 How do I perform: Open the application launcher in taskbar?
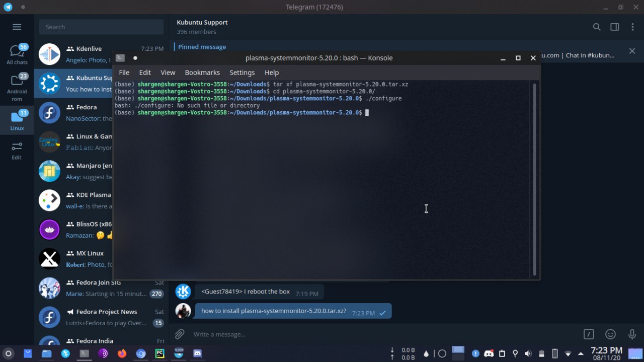[8, 353]
